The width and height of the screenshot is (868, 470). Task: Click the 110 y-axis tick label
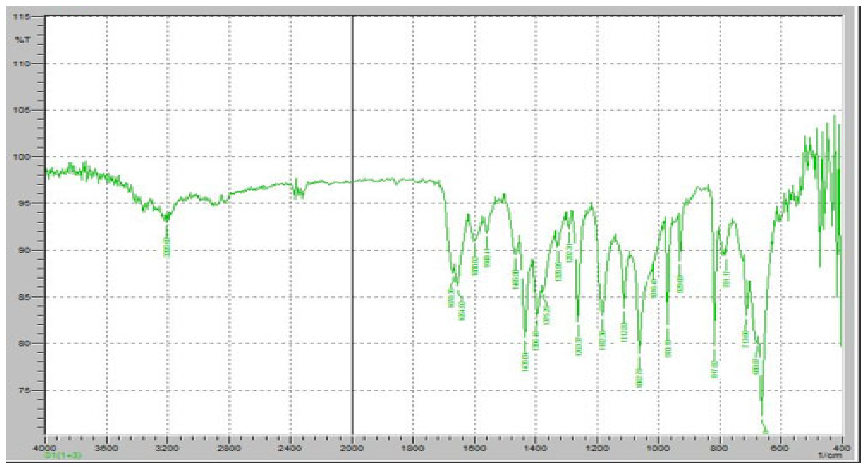coord(22,63)
